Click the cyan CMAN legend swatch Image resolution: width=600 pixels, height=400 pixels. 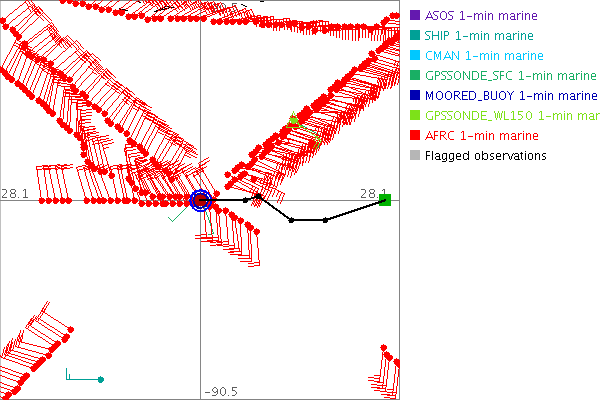point(414,56)
